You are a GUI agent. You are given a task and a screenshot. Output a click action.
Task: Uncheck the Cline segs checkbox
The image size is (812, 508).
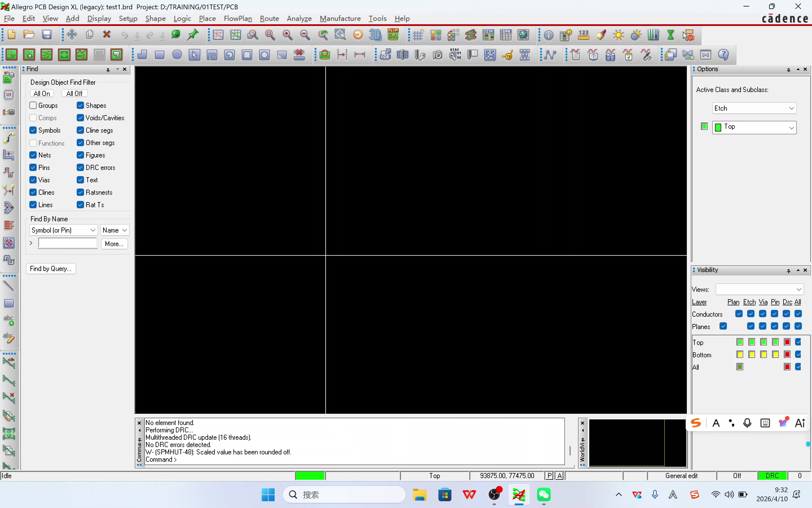pos(80,130)
